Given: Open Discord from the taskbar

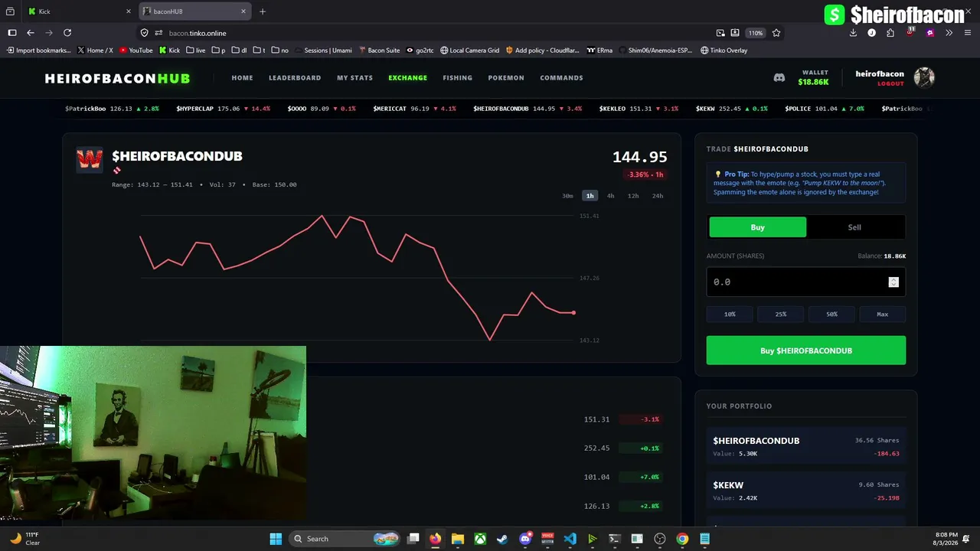Looking at the screenshot, I should point(525,539).
